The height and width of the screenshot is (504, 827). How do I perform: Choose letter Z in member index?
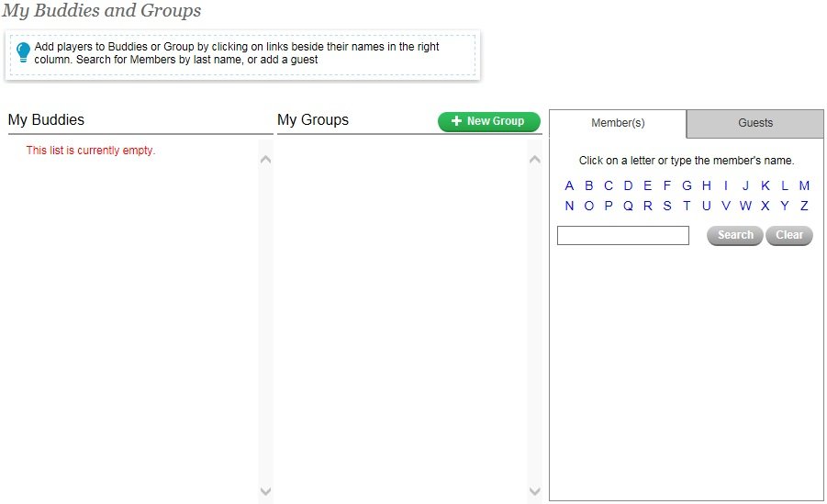tap(804, 206)
